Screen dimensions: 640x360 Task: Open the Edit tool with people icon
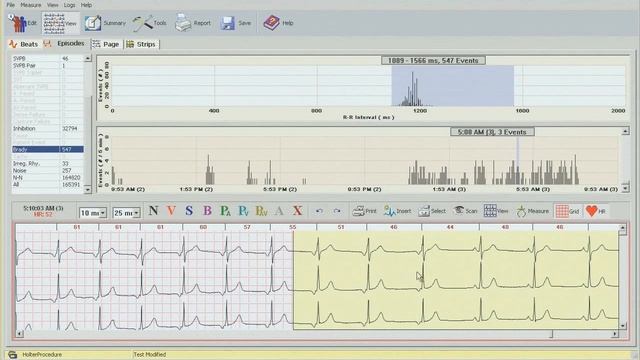click(x=23, y=23)
